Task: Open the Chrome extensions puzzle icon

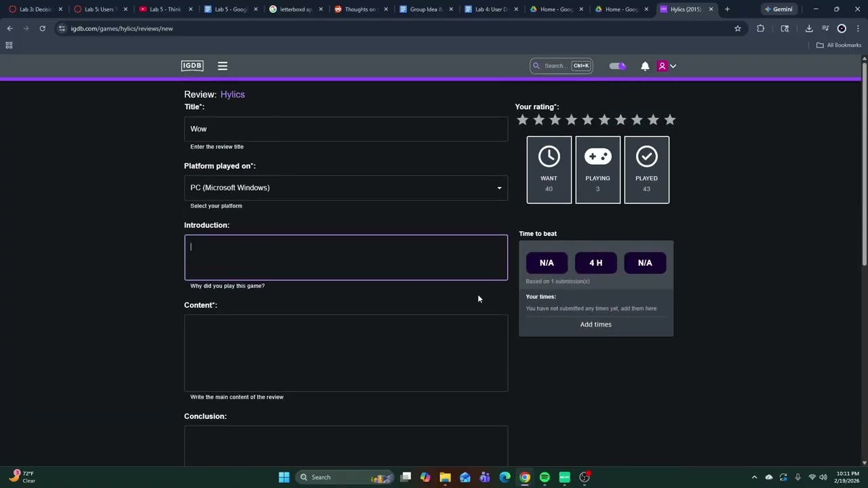Action: pyautogui.click(x=760, y=28)
